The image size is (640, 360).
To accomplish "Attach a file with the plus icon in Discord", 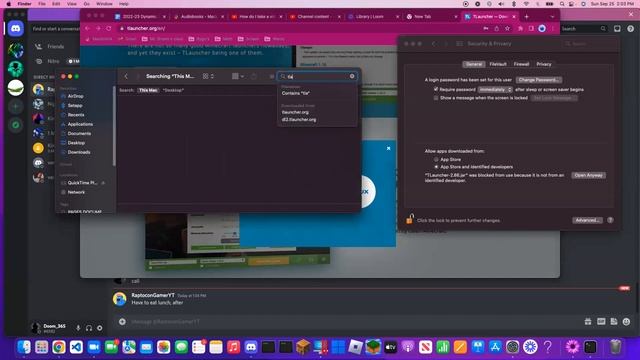I will click(x=122, y=322).
